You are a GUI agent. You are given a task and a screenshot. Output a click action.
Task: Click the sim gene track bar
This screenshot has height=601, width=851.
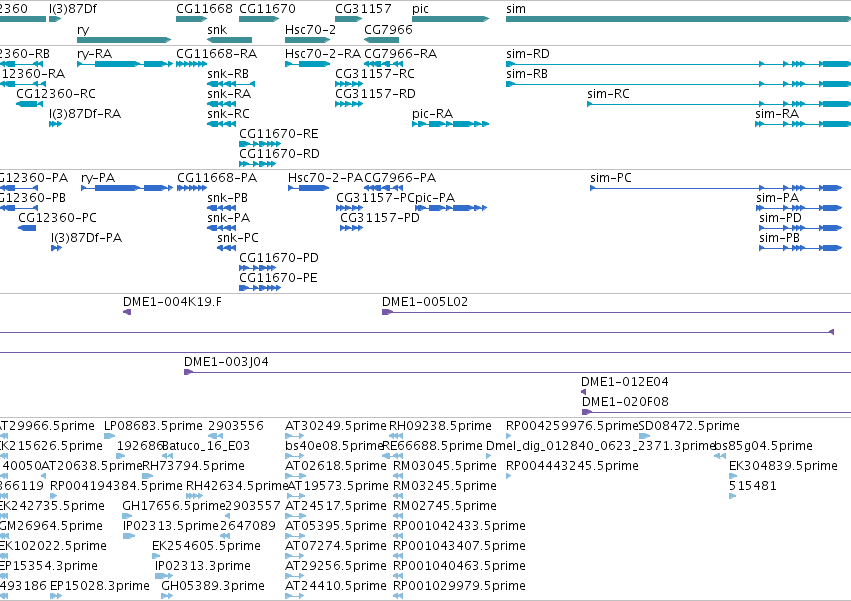(x=678, y=19)
